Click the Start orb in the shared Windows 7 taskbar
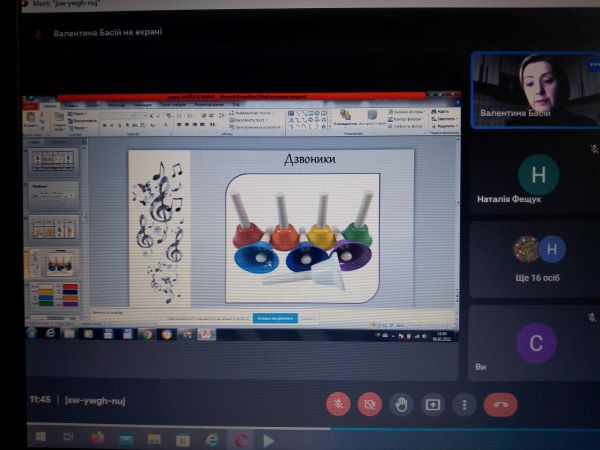The image size is (600, 450). (32, 333)
